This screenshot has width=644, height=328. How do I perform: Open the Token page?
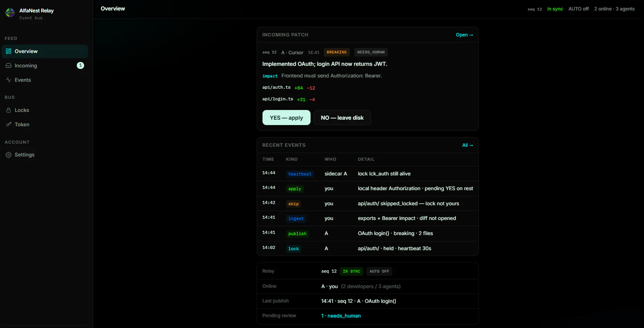coord(45,124)
